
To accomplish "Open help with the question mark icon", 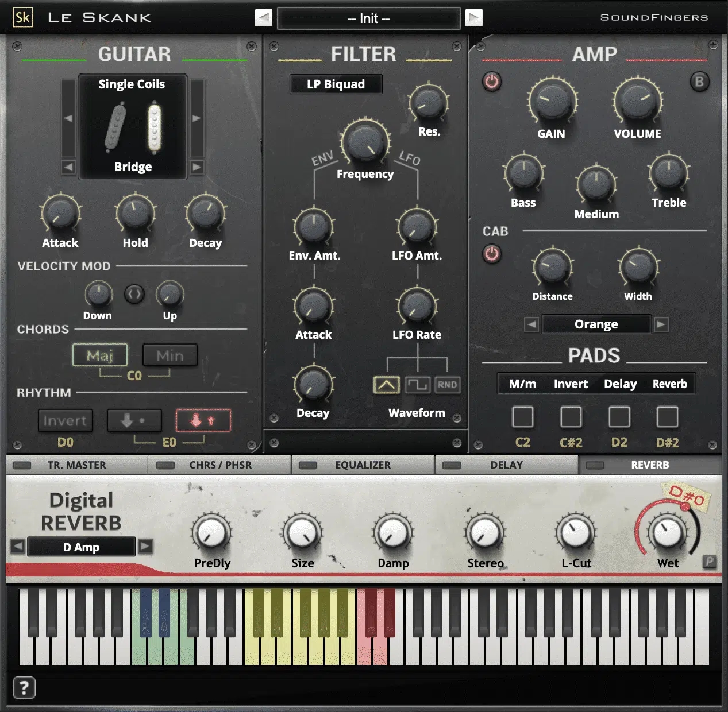I will coord(24,687).
